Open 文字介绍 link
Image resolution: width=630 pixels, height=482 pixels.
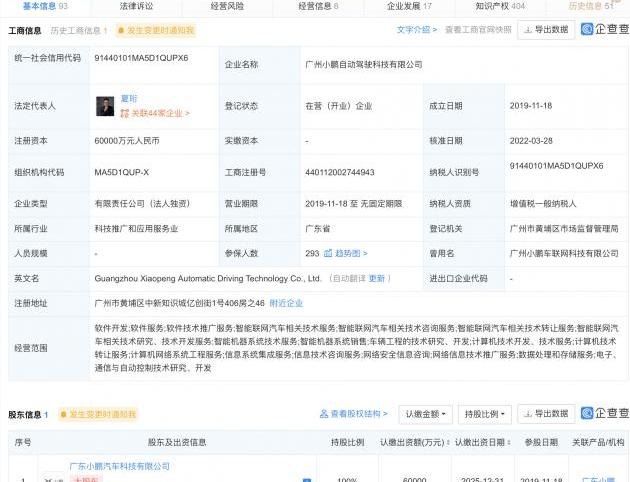pyautogui.click(x=417, y=30)
